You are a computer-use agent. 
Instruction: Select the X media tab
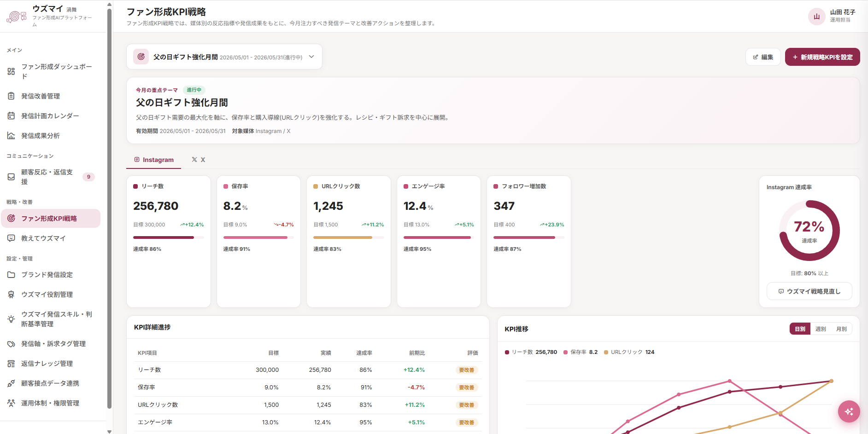point(199,160)
